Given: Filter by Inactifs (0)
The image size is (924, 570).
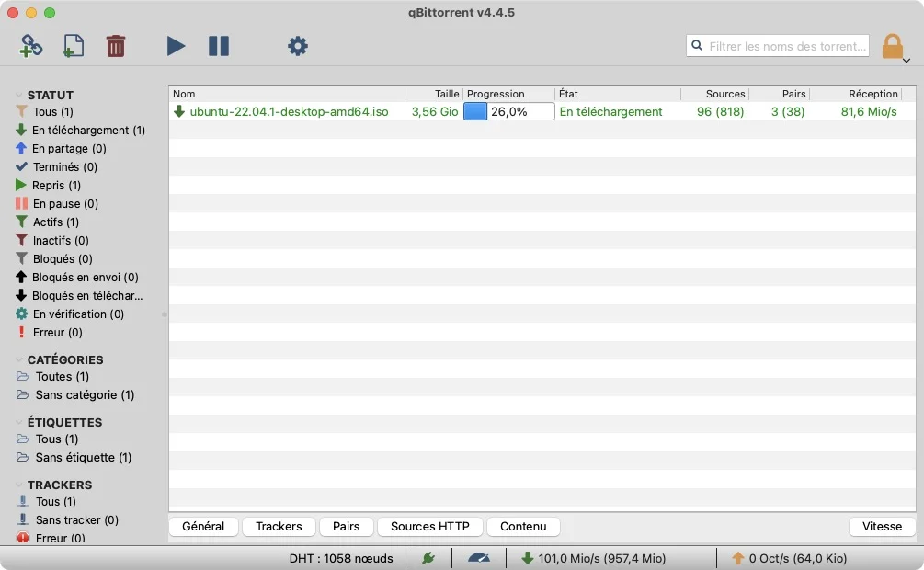Looking at the screenshot, I should click(x=61, y=241).
